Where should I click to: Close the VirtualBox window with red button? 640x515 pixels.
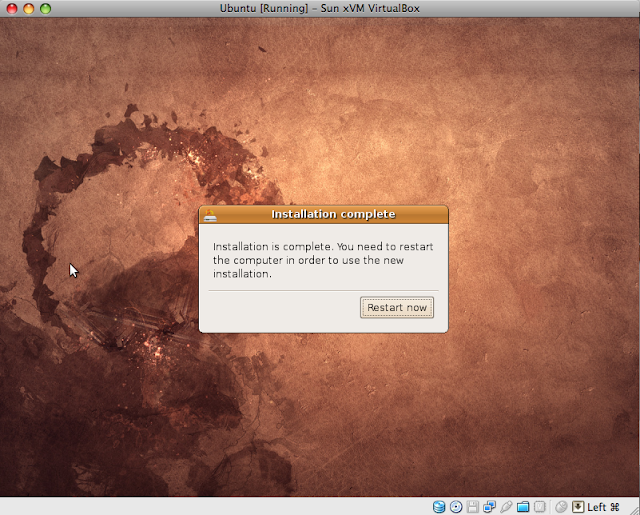12,8
